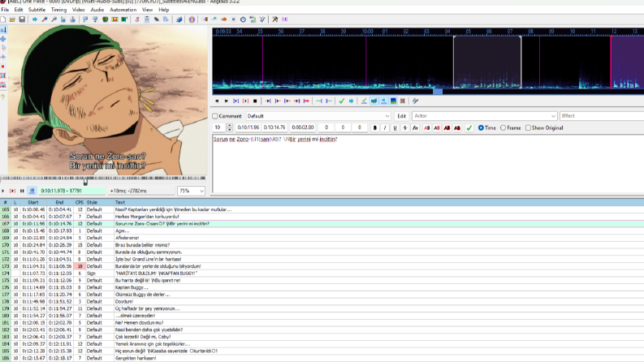Image resolution: width=644 pixels, height=362 pixels.
Task: Go to next line blue arrow
Action: (351, 101)
